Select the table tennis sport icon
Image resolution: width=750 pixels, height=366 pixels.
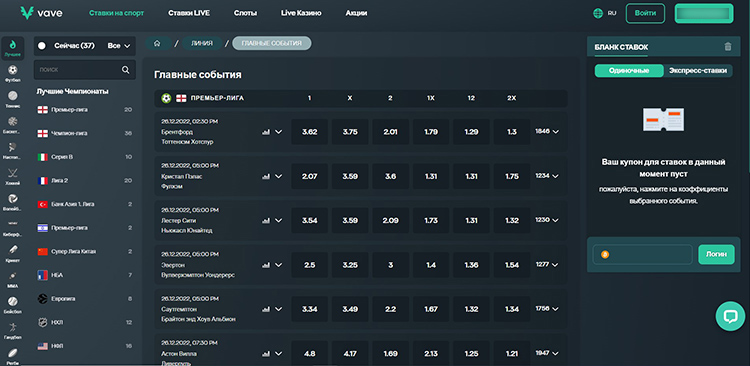(x=12, y=147)
